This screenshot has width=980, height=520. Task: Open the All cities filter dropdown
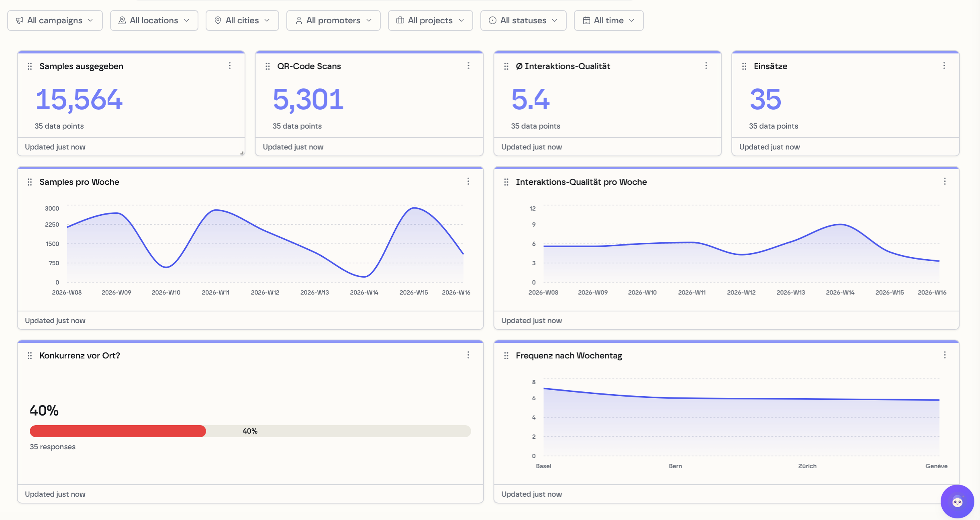click(242, 20)
